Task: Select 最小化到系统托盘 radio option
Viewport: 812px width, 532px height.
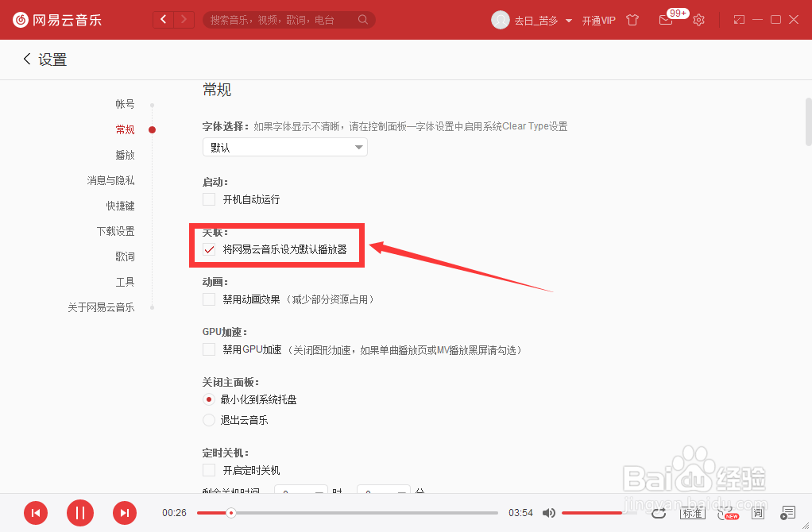Action: coord(209,399)
